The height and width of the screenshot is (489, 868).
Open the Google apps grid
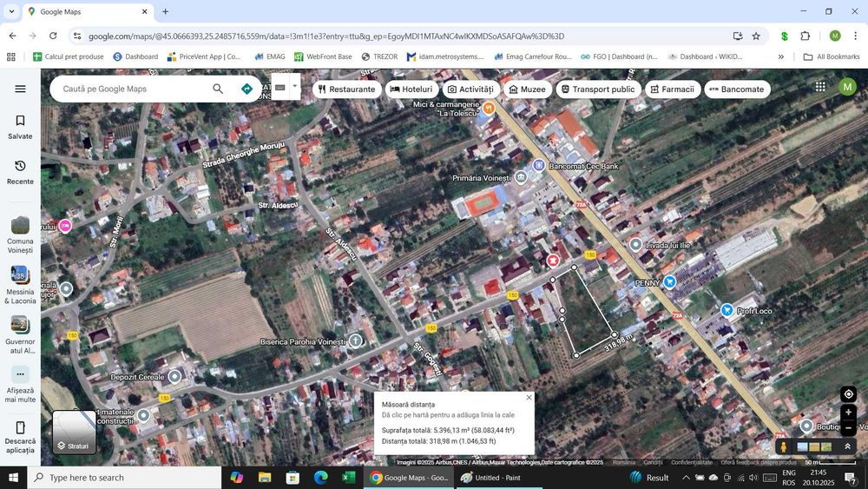tap(820, 87)
